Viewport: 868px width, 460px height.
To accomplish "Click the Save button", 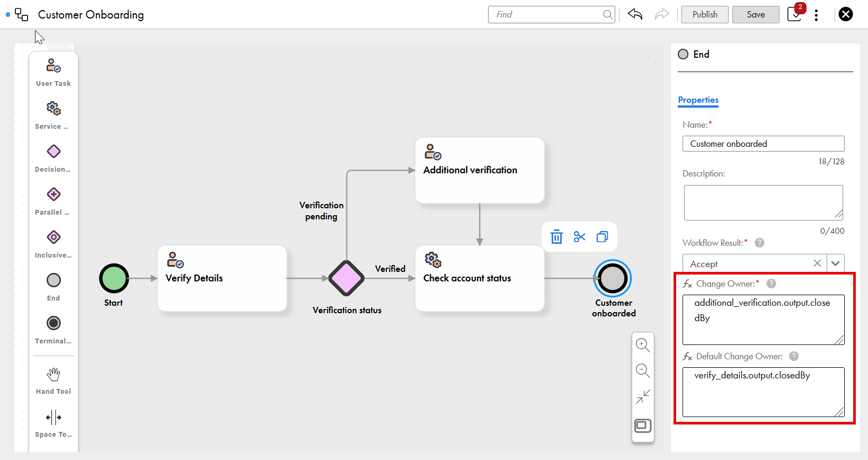I will point(756,14).
